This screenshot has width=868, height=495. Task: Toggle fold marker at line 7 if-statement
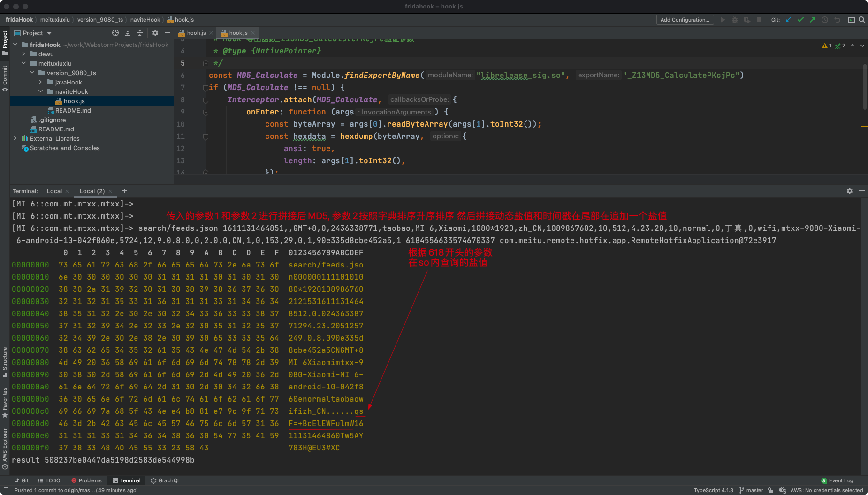tap(206, 88)
